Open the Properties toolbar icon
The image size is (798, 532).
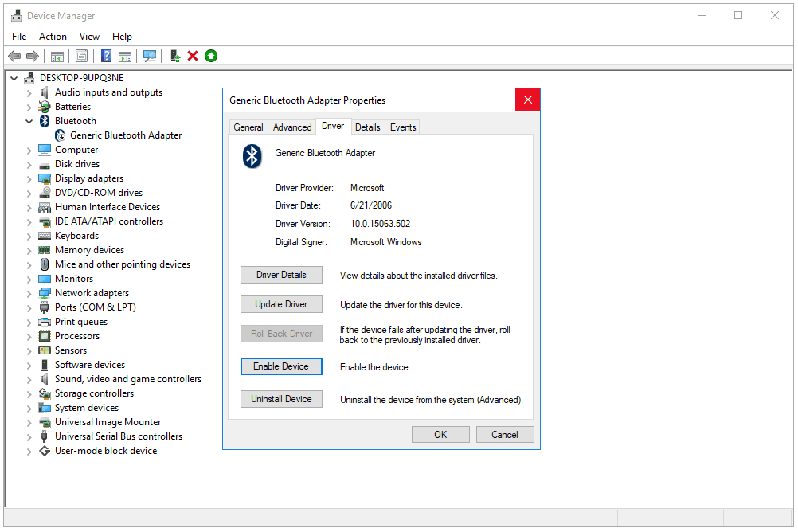(81, 56)
